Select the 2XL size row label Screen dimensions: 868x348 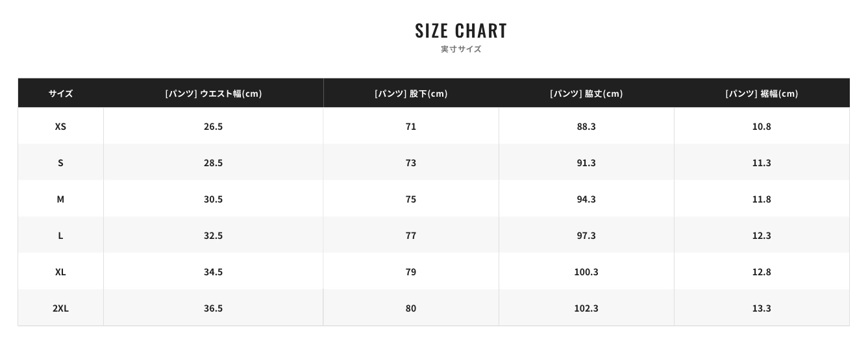tap(60, 308)
